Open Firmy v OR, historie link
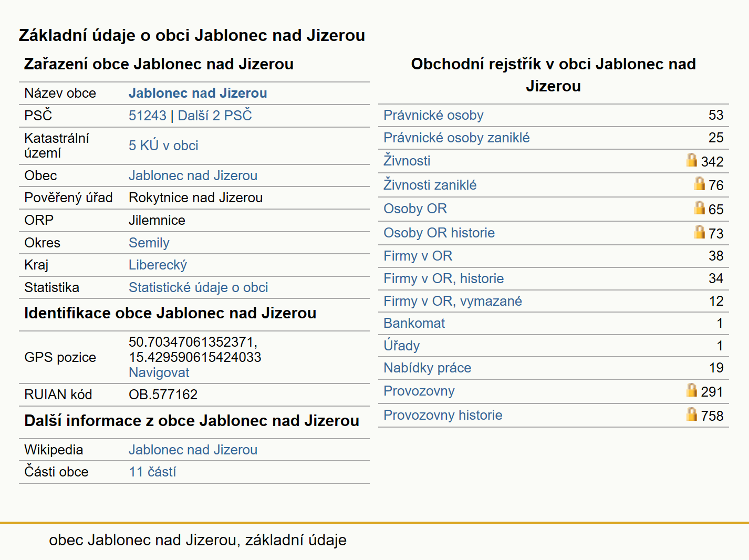This screenshot has height=560, width=749. (x=444, y=278)
